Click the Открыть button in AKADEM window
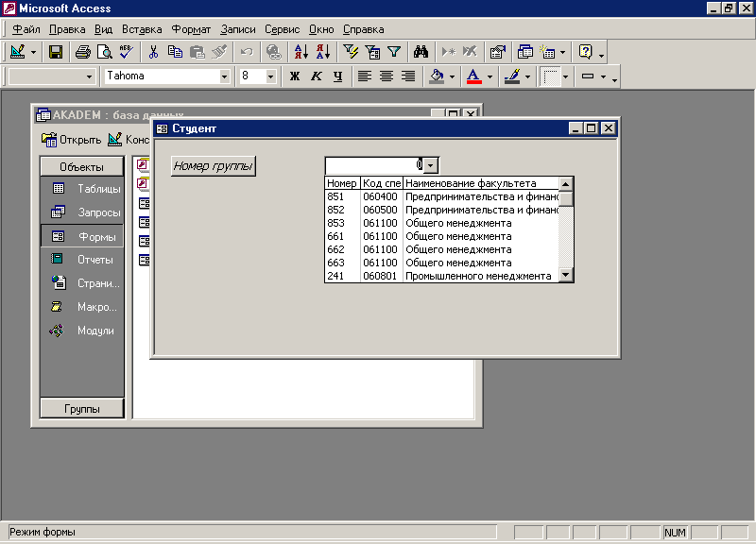The image size is (756, 544). tap(72, 140)
